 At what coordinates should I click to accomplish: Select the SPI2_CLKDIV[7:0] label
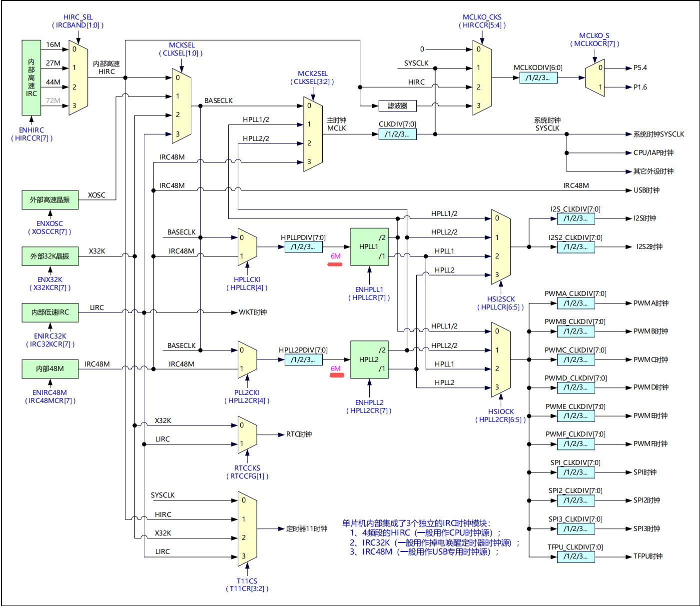pos(576,490)
